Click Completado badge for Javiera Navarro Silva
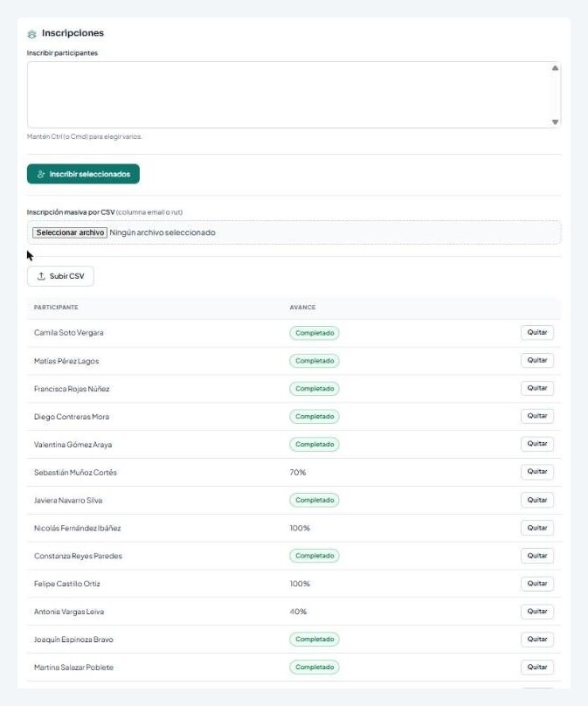 (x=315, y=501)
